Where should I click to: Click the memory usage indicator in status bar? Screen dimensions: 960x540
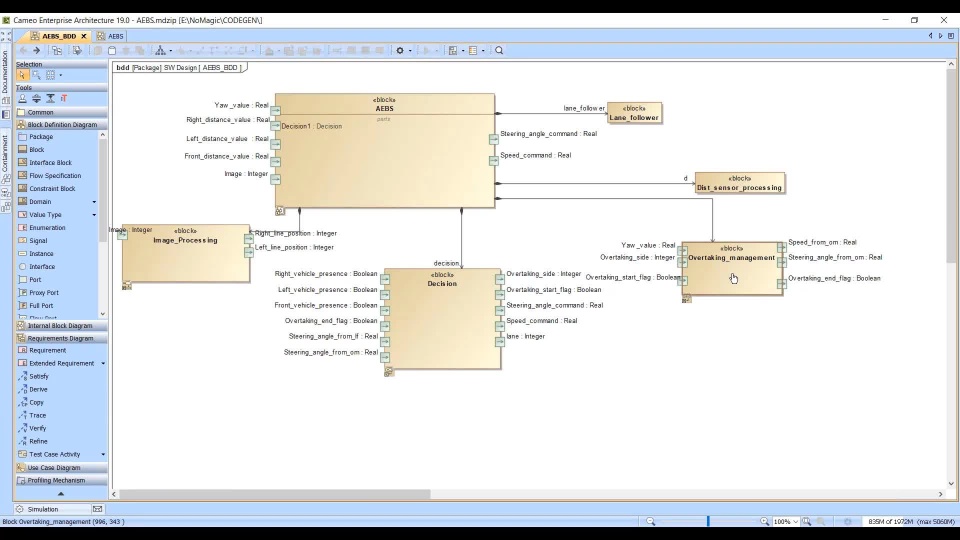point(911,522)
